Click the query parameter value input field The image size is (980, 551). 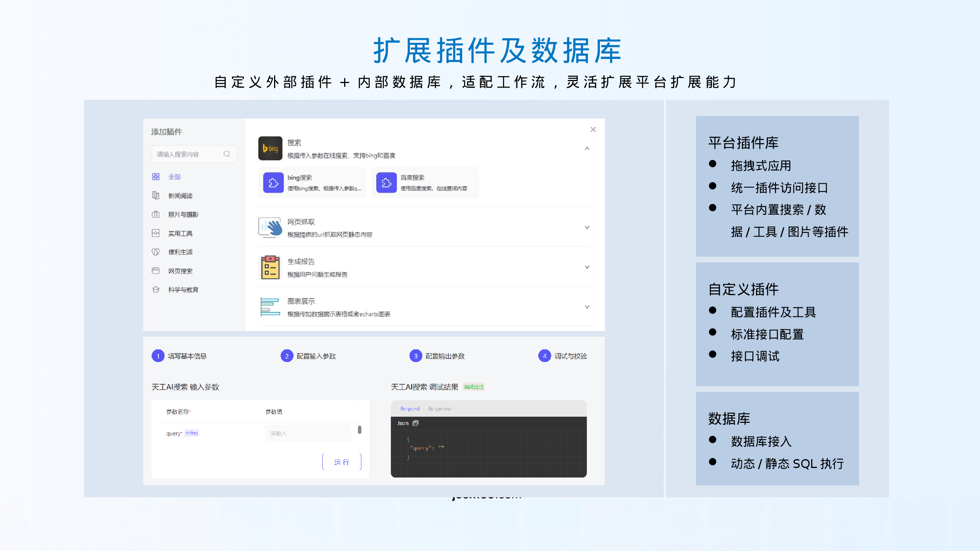pyautogui.click(x=308, y=433)
